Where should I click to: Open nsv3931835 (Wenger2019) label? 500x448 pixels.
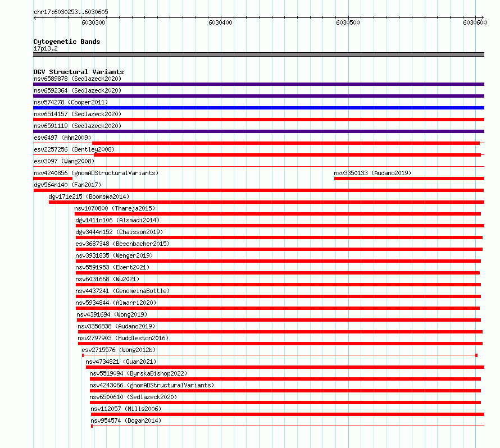(114, 255)
